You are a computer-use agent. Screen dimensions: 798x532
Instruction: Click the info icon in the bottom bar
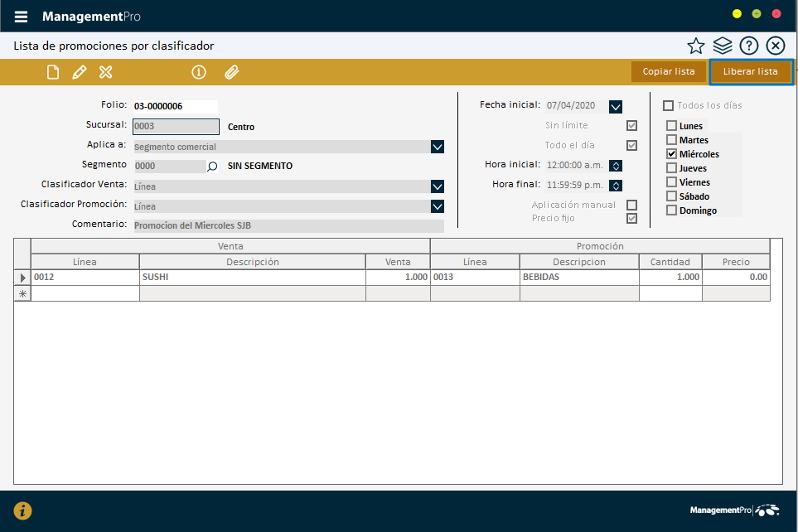point(22,510)
